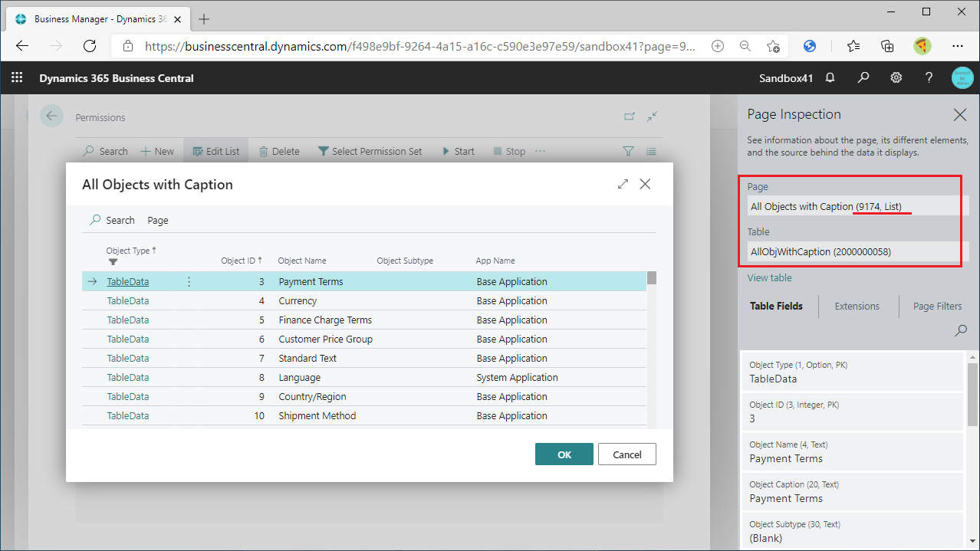Viewport: 980px width, 551px height.
Task: Open Business Central notifications bell
Action: (830, 77)
